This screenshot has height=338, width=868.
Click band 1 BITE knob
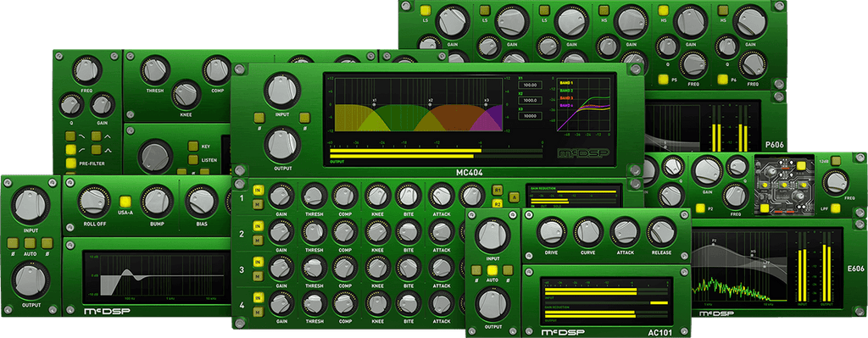click(409, 196)
